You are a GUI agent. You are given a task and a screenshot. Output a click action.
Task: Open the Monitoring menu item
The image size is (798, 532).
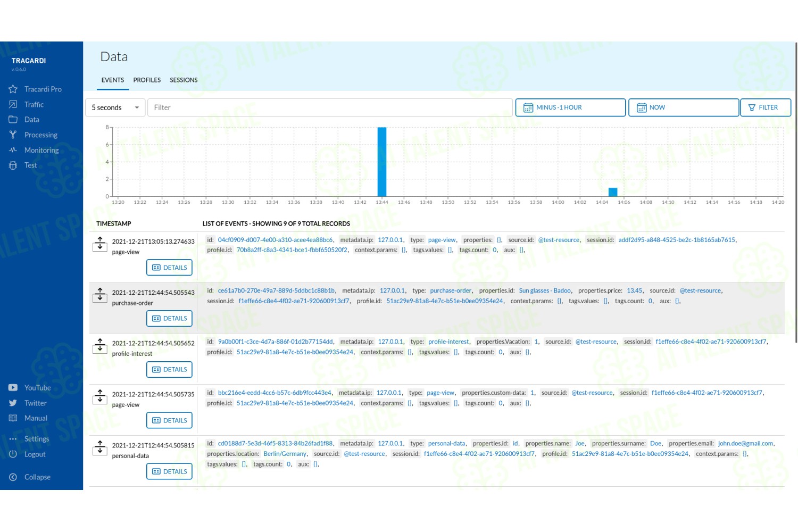click(41, 150)
